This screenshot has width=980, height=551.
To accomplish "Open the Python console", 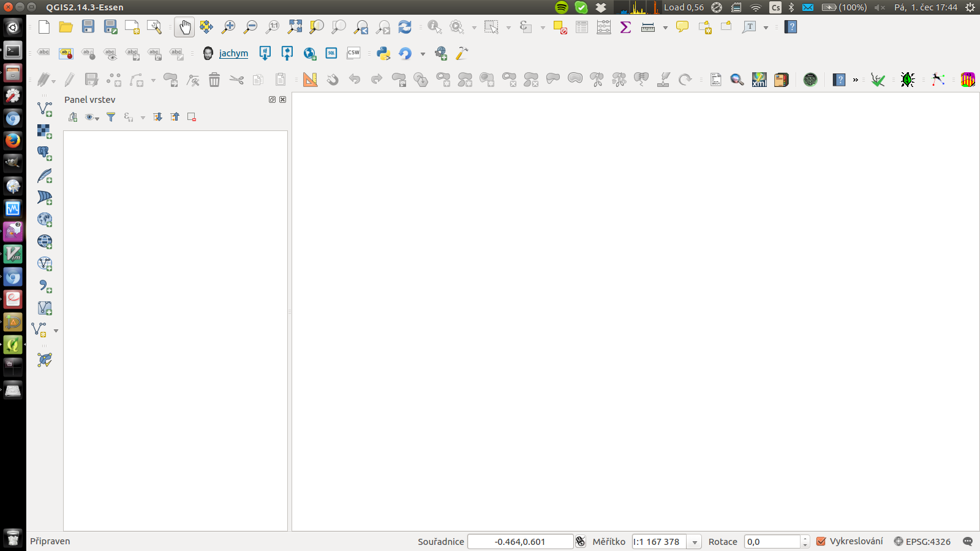I will 383,53.
